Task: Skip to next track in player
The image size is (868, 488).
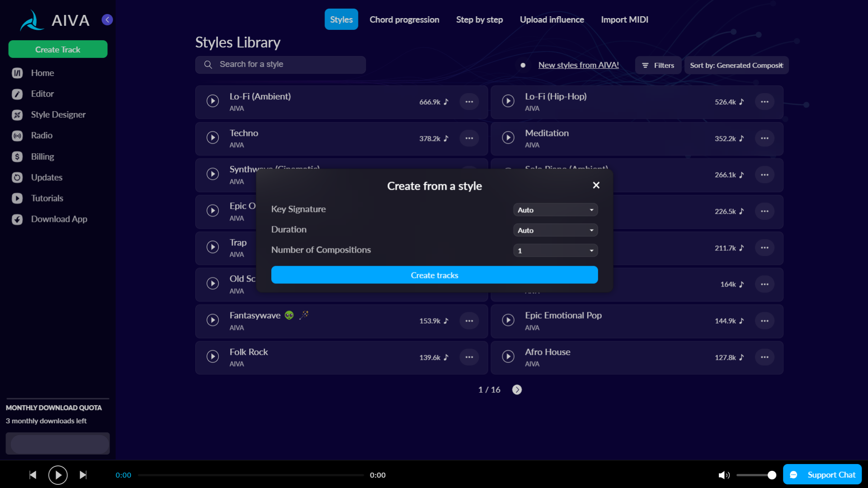Action: [x=83, y=475]
